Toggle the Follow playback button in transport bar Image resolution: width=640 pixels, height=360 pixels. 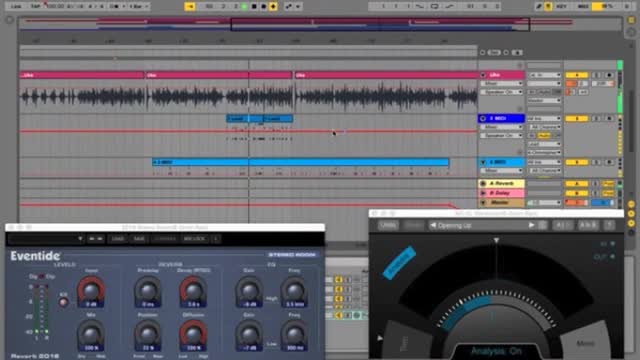tap(190, 7)
